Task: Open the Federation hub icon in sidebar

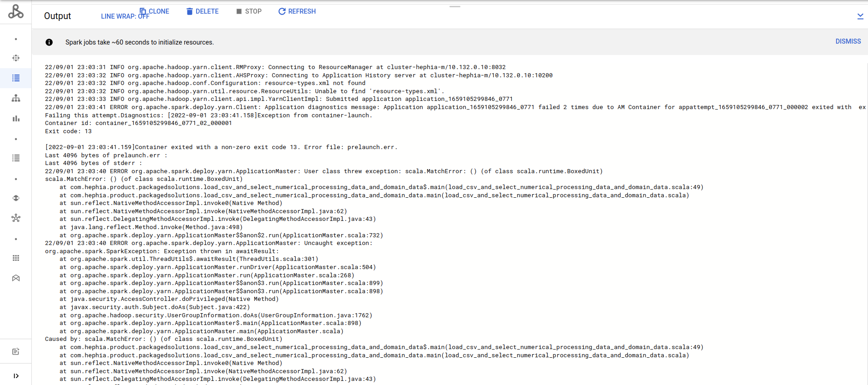Action: pos(16,218)
